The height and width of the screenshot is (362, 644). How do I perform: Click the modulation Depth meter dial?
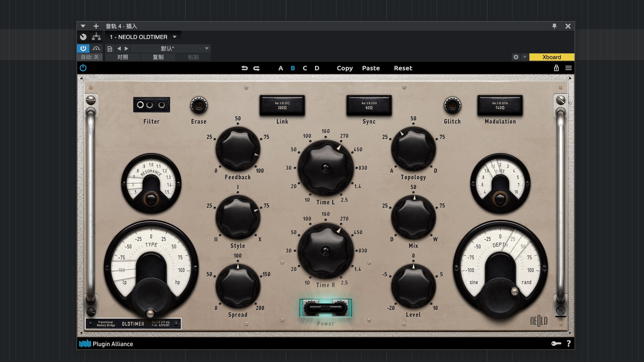pyautogui.click(x=500, y=268)
